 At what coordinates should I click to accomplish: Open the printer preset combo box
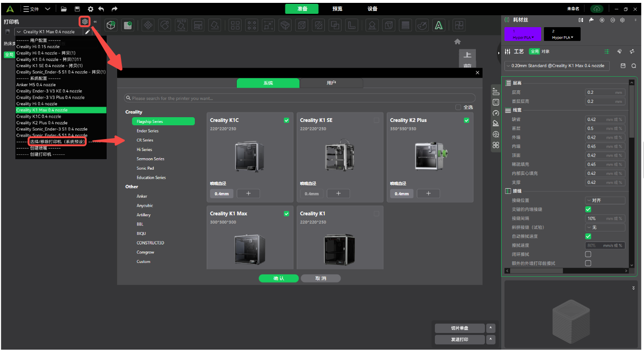tap(49, 32)
